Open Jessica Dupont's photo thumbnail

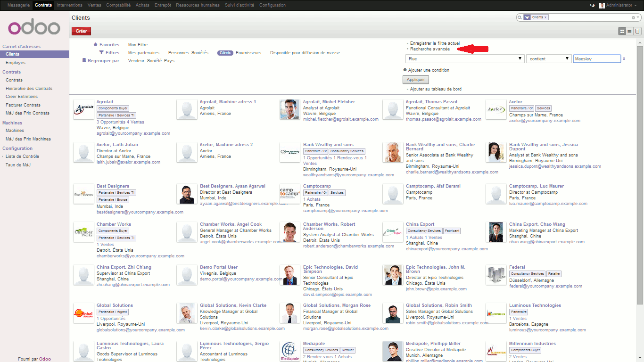[x=496, y=152]
